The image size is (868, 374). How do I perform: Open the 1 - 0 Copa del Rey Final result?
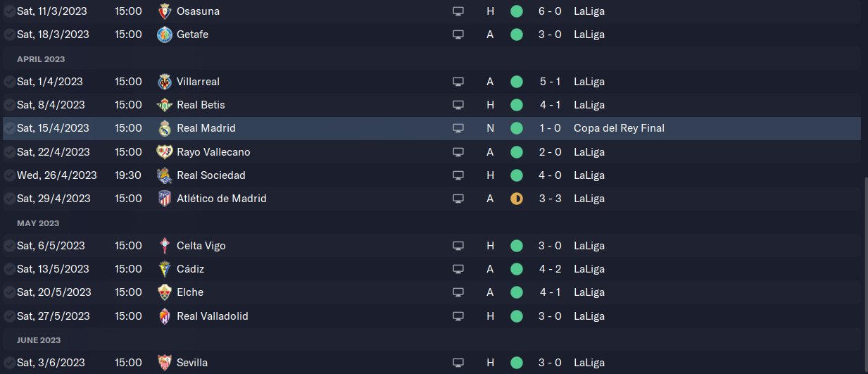(x=551, y=128)
